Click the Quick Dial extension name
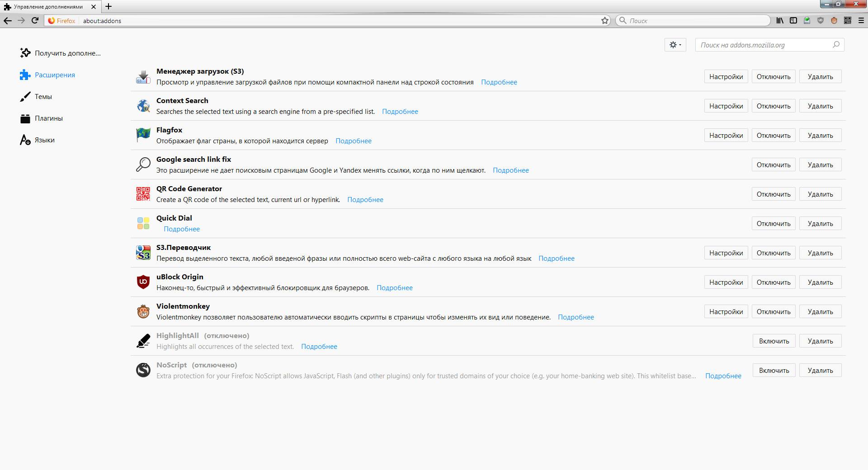The image size is (868, 470). click(x=174, y=218)
